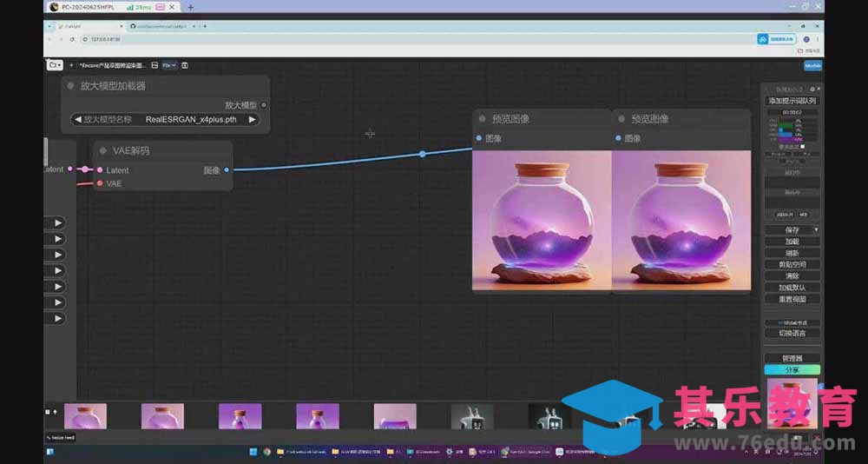Click 添加提示词队列 queue prompt button
868x464 pixels.
pos(792,101)
